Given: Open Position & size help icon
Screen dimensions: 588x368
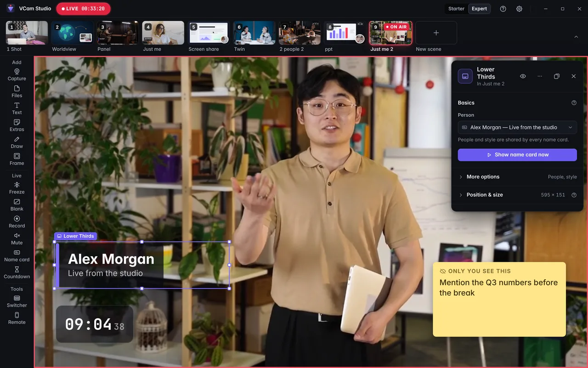Looking at the screenshot, I should click(x=574, y=195).
